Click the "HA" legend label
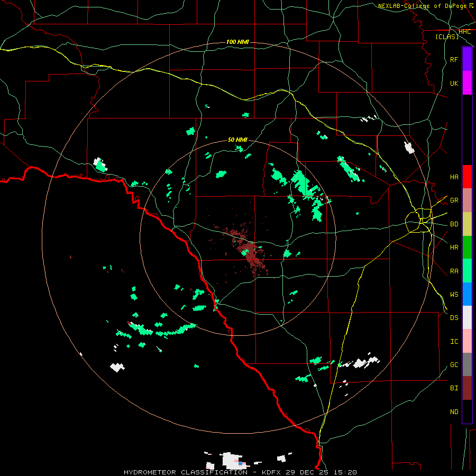This screenshot has width=476, height=476. click(x=454, y=177)
